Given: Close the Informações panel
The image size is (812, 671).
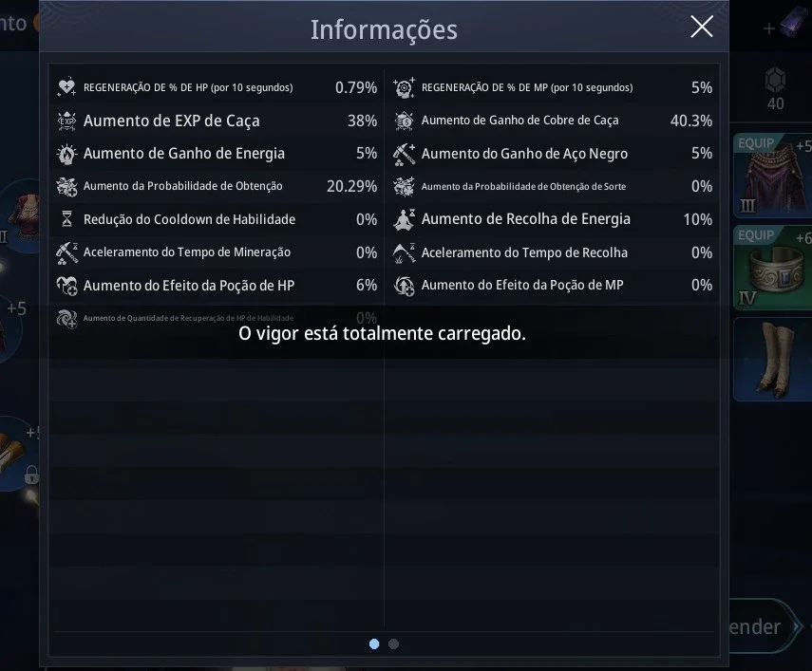Looking at the screenshot, I should click(702, 27).
